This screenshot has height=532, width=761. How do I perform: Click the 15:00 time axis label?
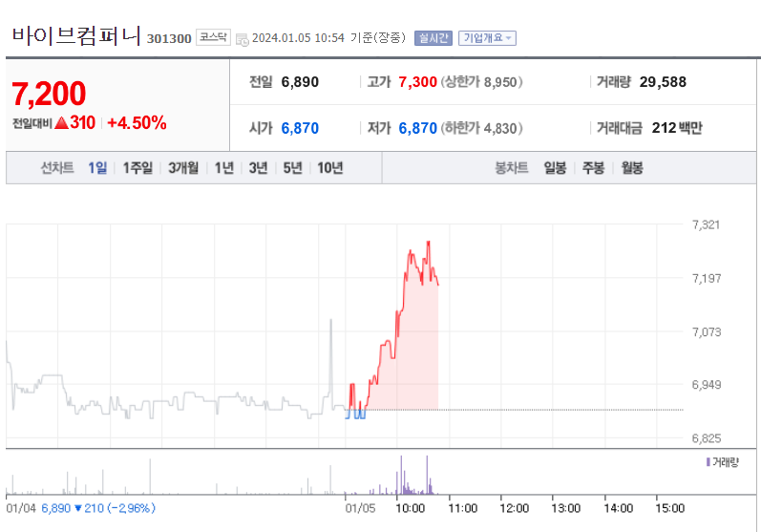(669, 508)
